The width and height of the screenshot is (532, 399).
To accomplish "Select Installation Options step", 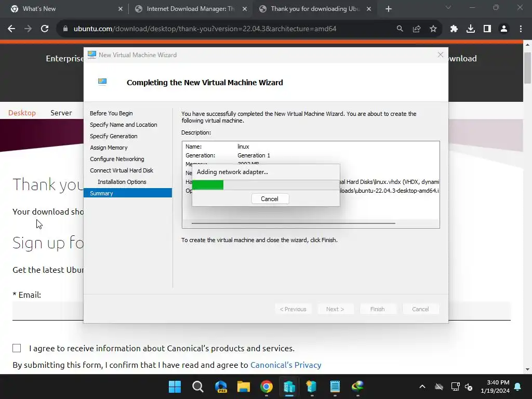I will click(x=122, y=182).
